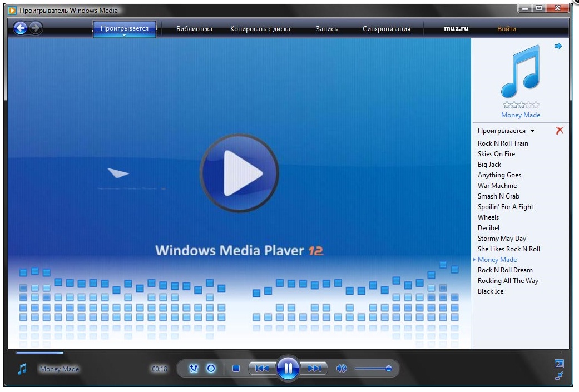
Task: Click the blue arrow above album art
Action: point(558,46)
